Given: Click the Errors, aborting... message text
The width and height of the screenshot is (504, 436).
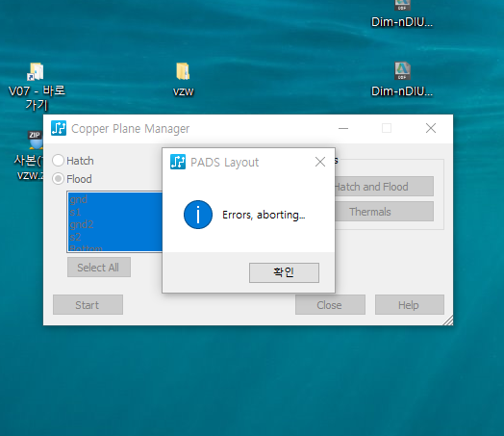Looking at the screenshot, I should 264,215.
